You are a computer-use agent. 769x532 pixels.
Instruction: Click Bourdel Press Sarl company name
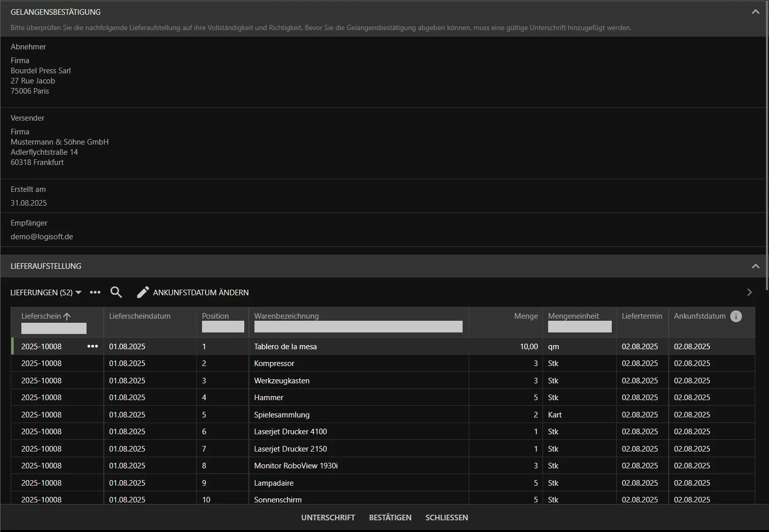[x=41, y=71]
